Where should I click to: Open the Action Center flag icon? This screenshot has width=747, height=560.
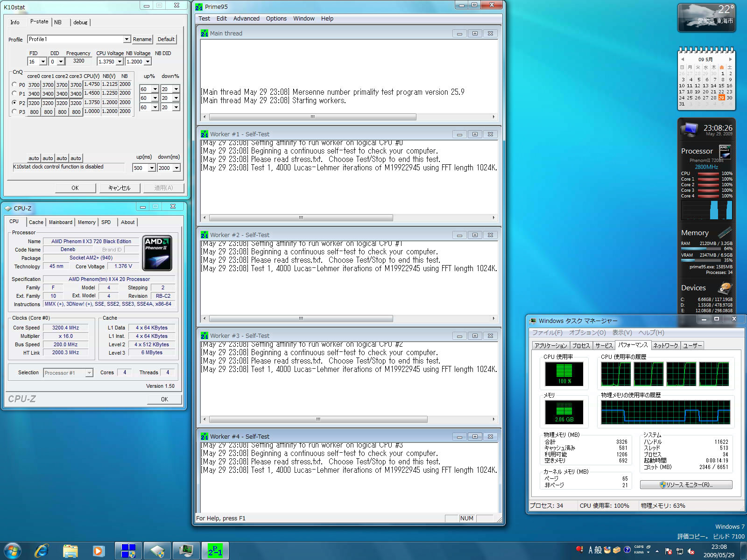[669, 551]
